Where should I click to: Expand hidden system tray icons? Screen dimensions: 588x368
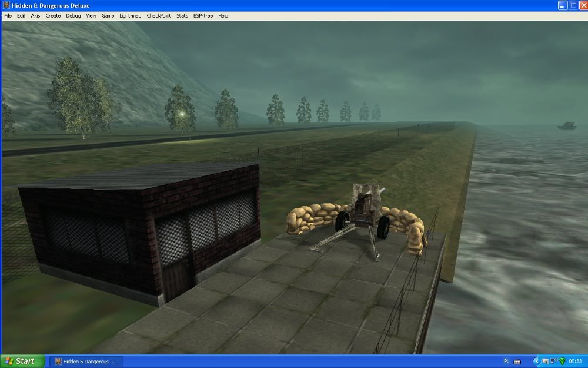pos(536,362)
